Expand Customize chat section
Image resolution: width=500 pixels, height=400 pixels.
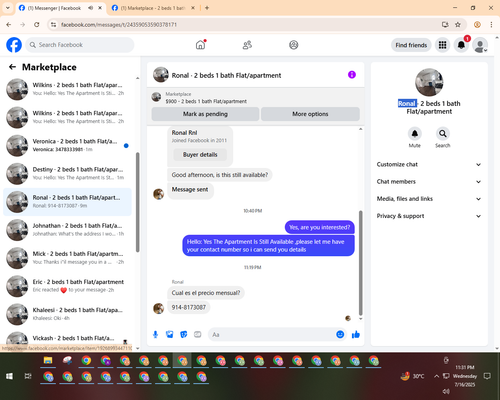tap(429, 164)
